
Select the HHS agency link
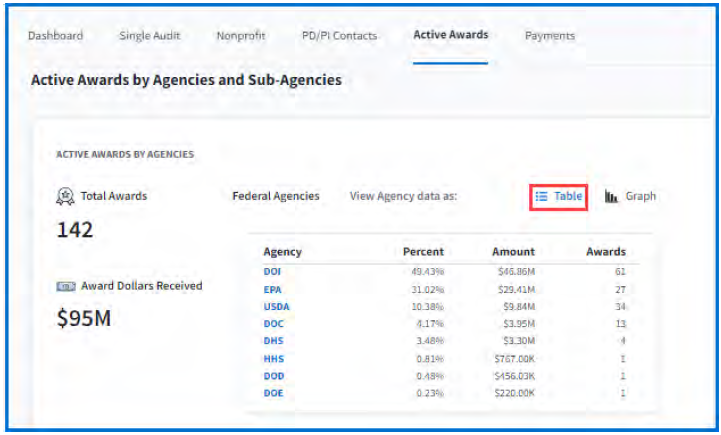[x=273, y=358]
